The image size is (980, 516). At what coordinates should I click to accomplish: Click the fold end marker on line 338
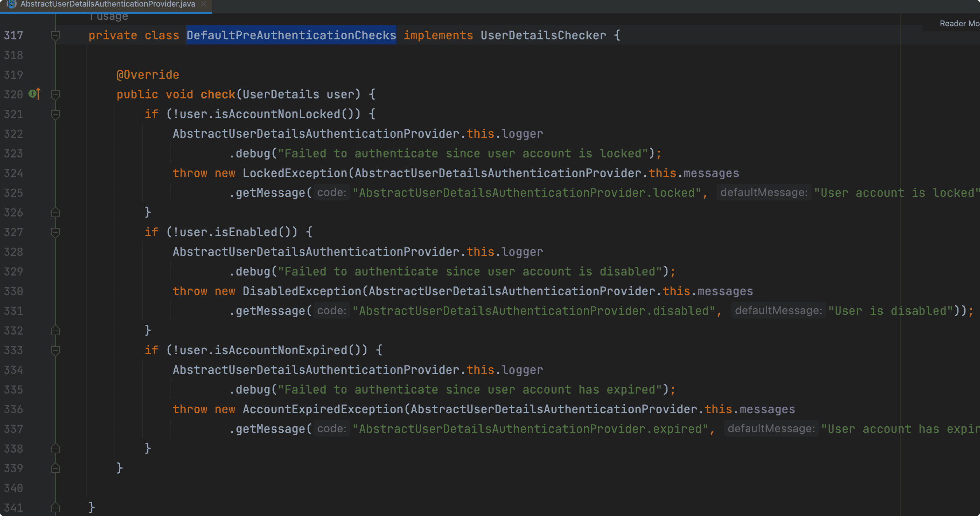point(55,449)
